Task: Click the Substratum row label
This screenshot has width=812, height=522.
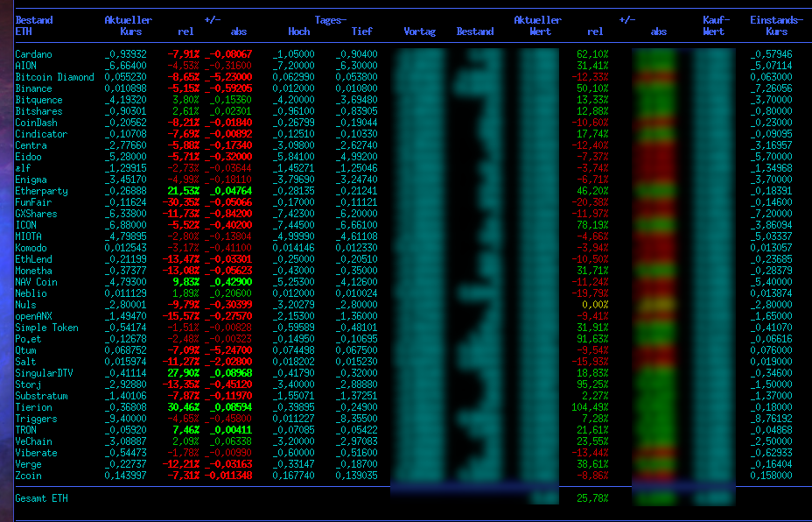Action: (x=41, y=397)
